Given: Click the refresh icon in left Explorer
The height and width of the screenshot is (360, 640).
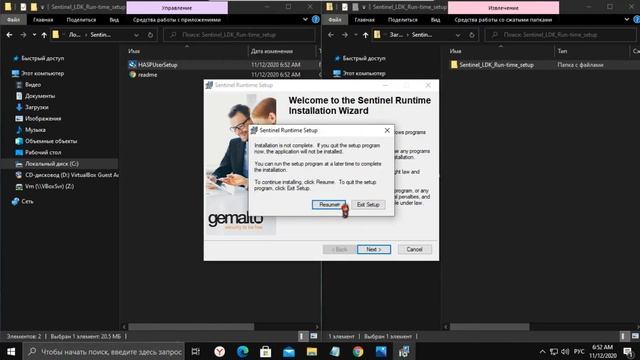Looking at the screenshot, I should click(x=150, y=35).
